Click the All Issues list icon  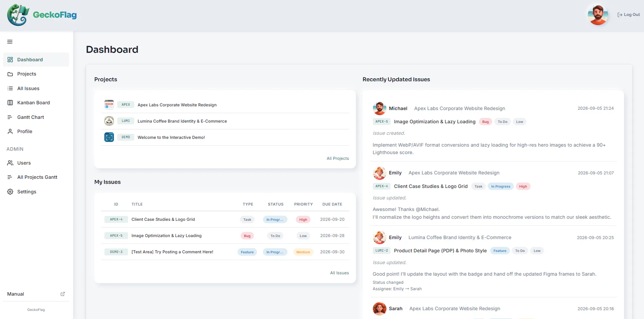point(10,88)
